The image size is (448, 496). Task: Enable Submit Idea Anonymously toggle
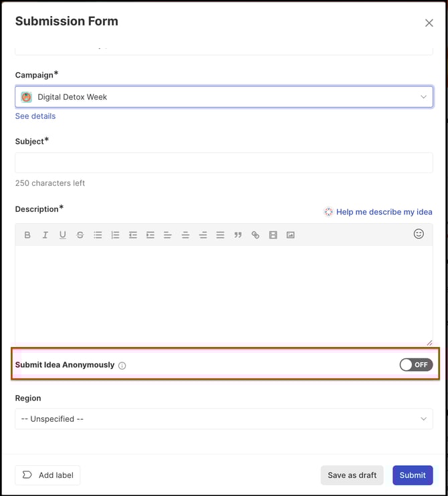(416, 364)
